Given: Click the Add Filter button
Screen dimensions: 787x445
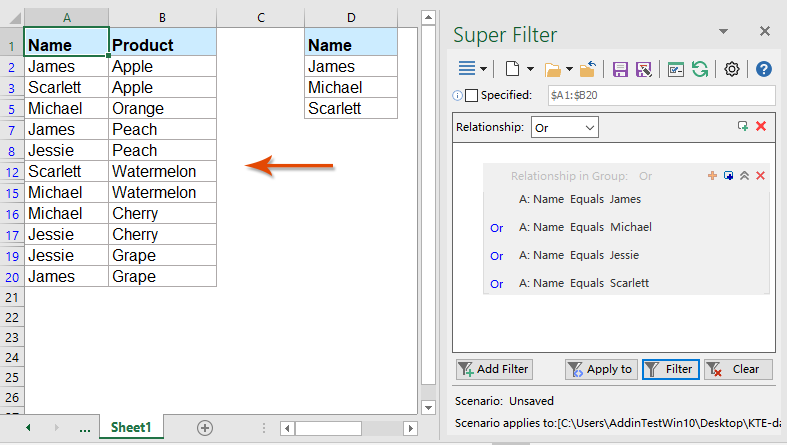Looking at the screenshot, I should [x=493, y=369].
